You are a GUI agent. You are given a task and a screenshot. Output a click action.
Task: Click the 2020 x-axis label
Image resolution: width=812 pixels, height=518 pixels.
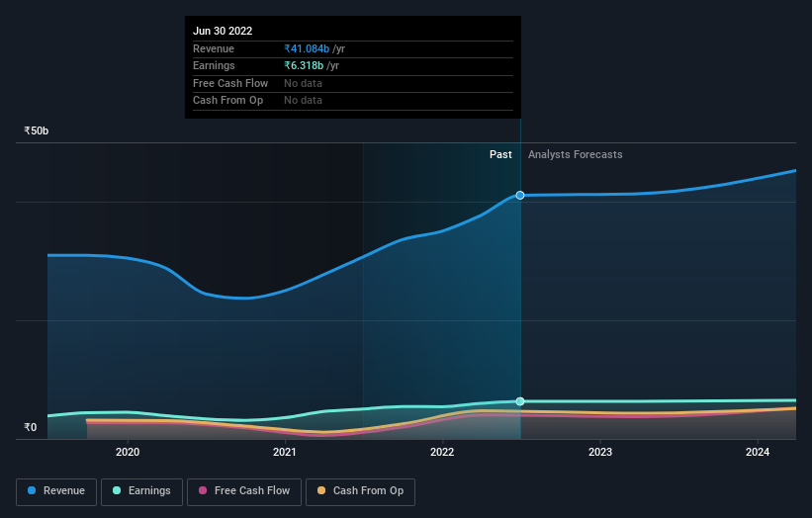pyautogui.click(x=128, y=452)
